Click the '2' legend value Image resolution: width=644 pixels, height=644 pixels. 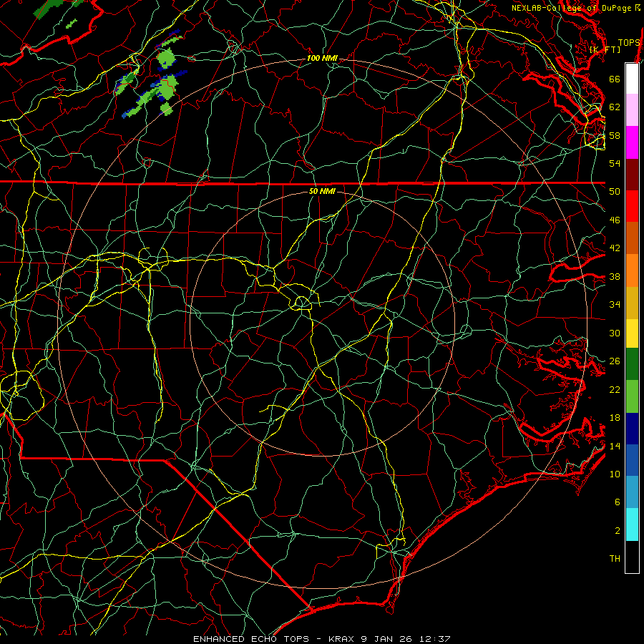(618, 531)
